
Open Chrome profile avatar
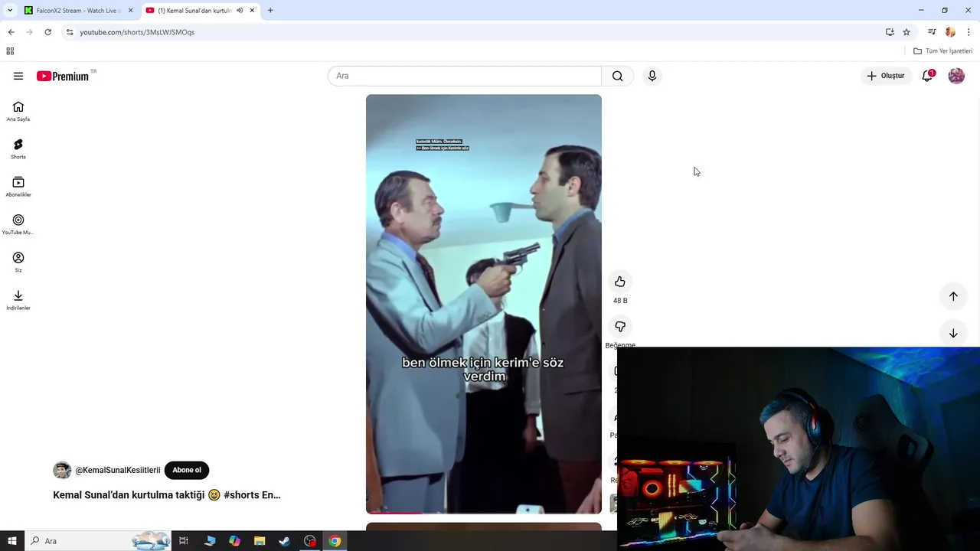[950, 32]
